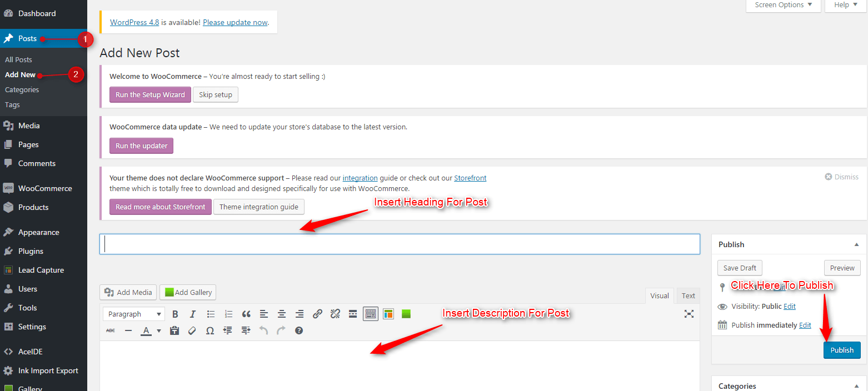Image resolution: width=868 pixels, height=391 pixels.
Task: Click the colorful layout shortcode icon
Action: click(388, 314)
